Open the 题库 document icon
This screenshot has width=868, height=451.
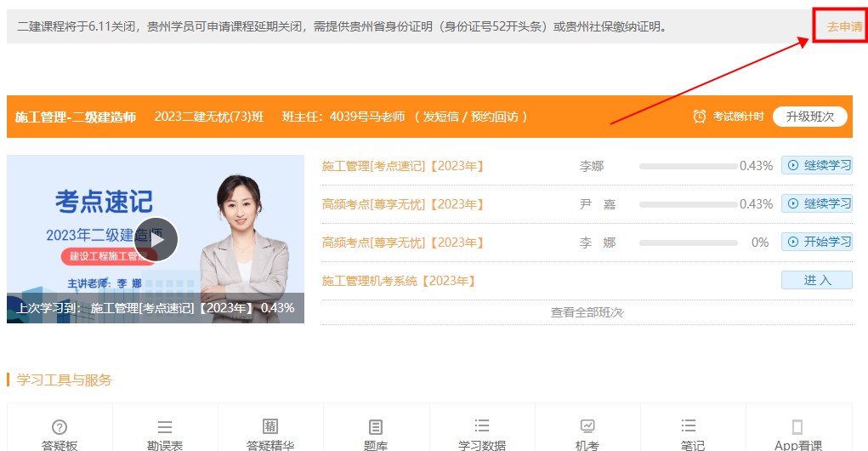pyautogui.click(x=376, y=427)
